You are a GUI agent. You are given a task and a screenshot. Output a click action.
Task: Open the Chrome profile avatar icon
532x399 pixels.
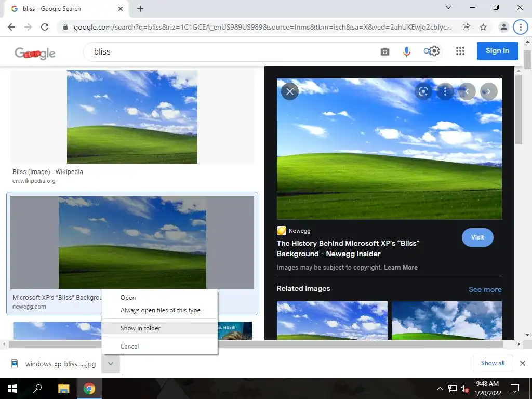click(504, 27)
